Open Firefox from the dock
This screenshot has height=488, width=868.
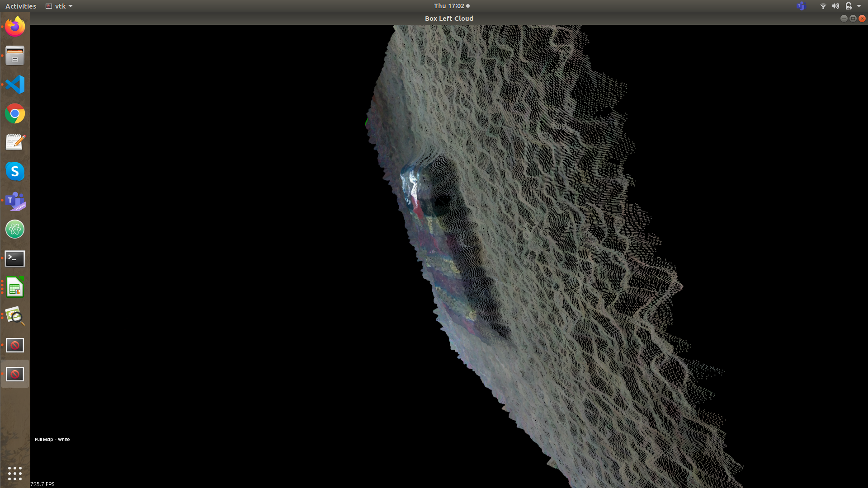[15, 27]
